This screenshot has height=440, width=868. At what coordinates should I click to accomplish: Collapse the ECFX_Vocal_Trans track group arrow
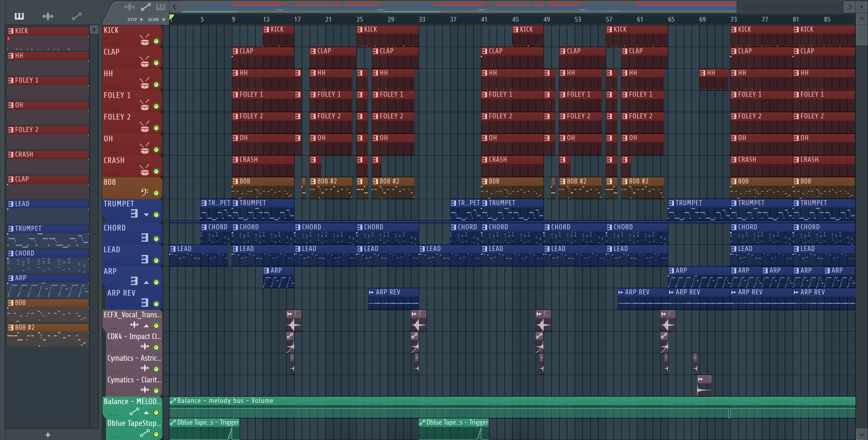click(146, 326)
